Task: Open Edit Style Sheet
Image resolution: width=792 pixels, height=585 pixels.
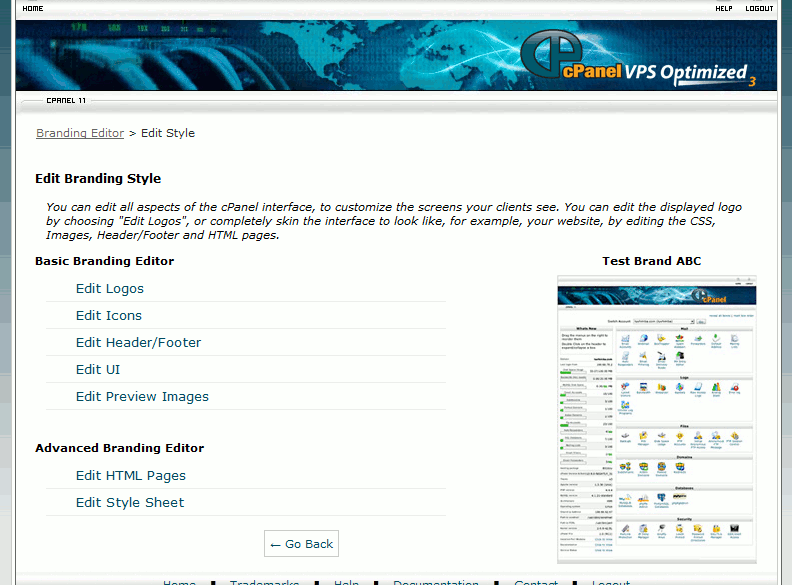Action: 130,503
